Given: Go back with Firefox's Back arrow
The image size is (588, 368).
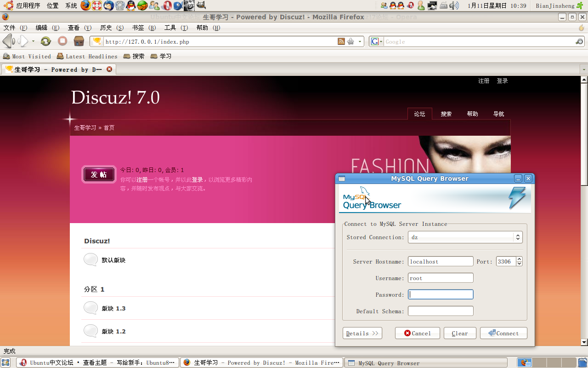Looking at the screenshot, I should pos(8,41).
